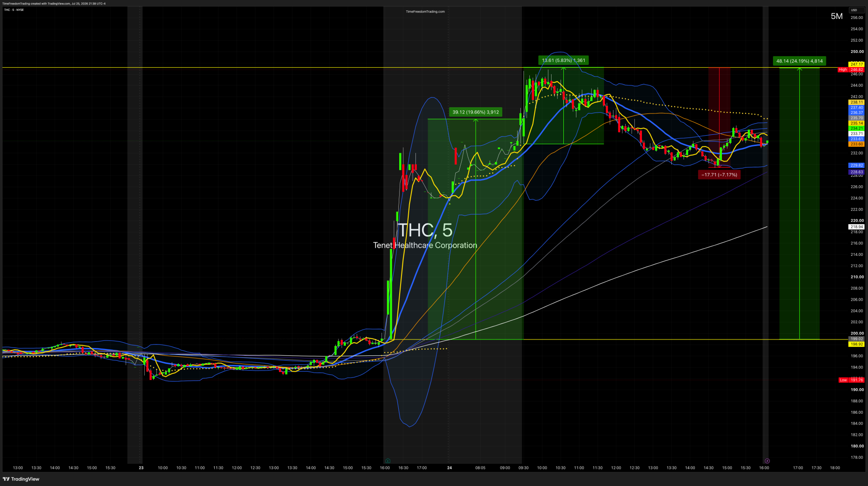Click 178.00 on the price scale
The width and height of the screenshot is (868, 486).
point(857,458)
